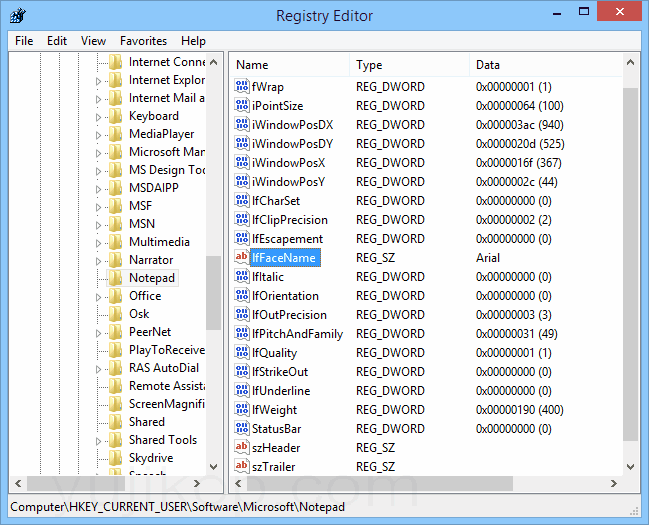Click the iWindowPosY value icon
This screenshot has height=525, width=649.
(x=242, y=182)
